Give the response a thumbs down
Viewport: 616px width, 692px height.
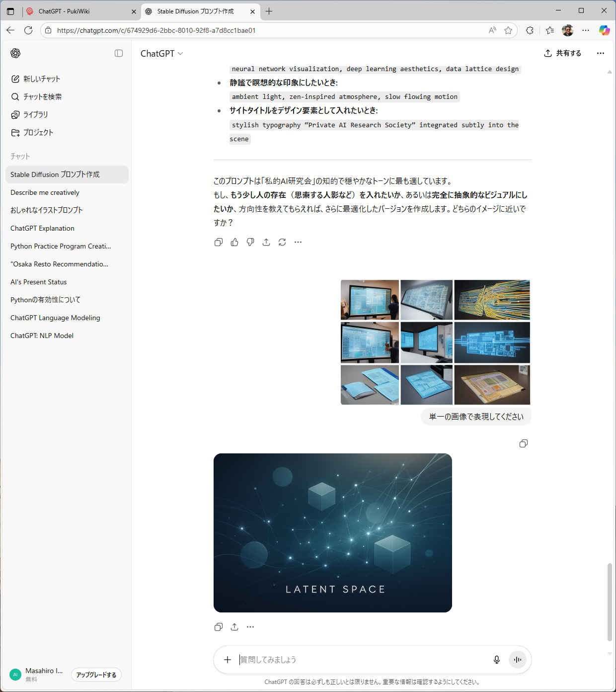point(250,242)
